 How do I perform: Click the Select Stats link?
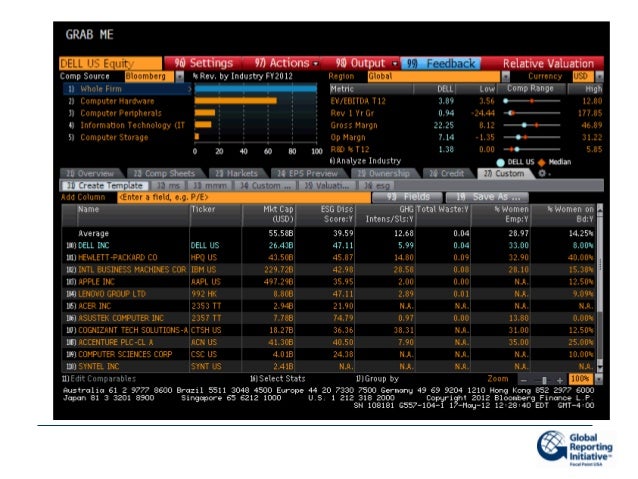(x=277, y=379)
